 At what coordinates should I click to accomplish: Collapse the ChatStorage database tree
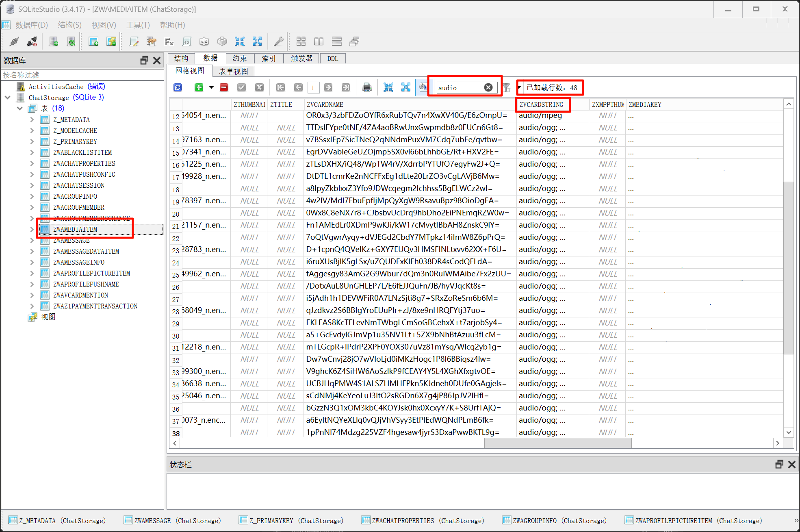click(x=8, y=98)
